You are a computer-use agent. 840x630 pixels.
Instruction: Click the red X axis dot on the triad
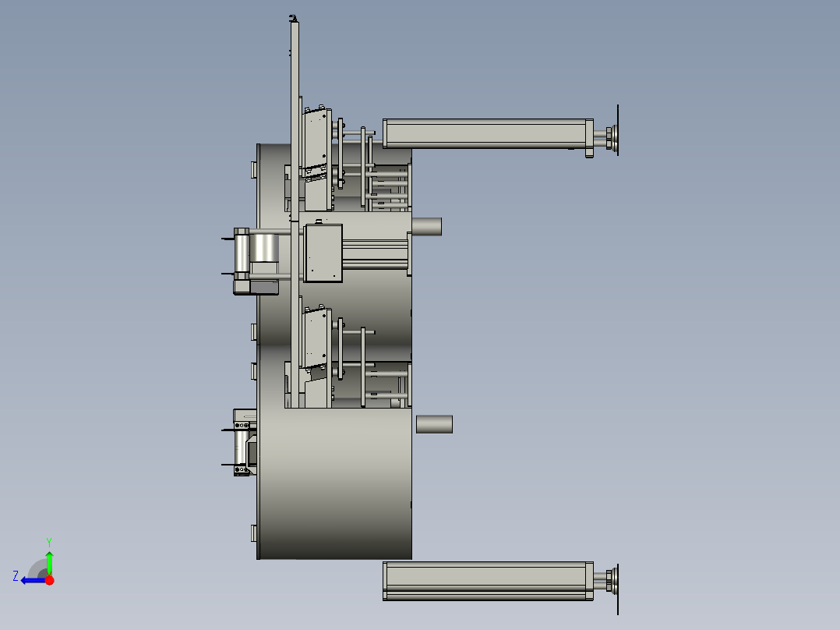coord(49,580)
